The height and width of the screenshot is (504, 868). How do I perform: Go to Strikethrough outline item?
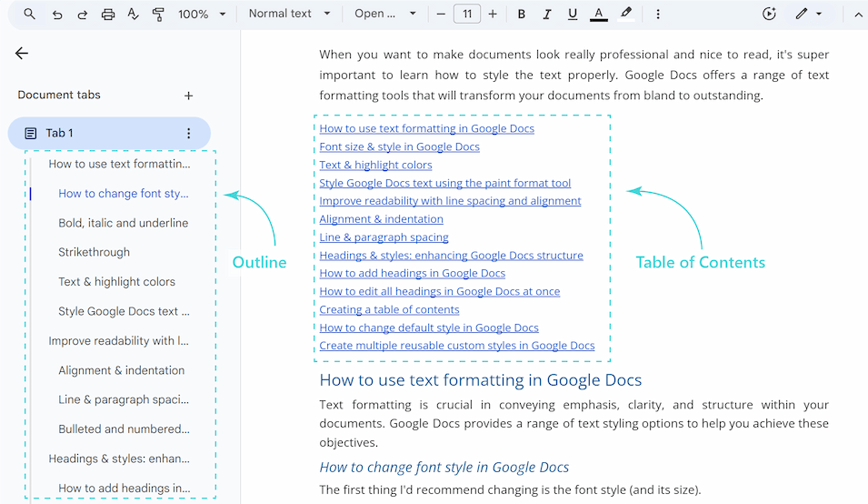(x=95, y=252)
